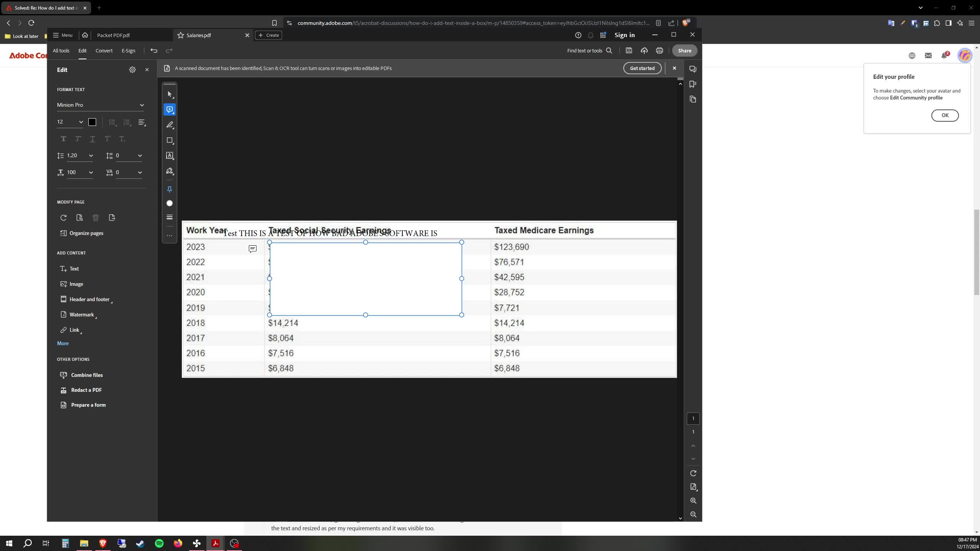Viewport: 980px width, 551px height.
Task: Toggle italic formatting in Format Text
Action: 78,139
